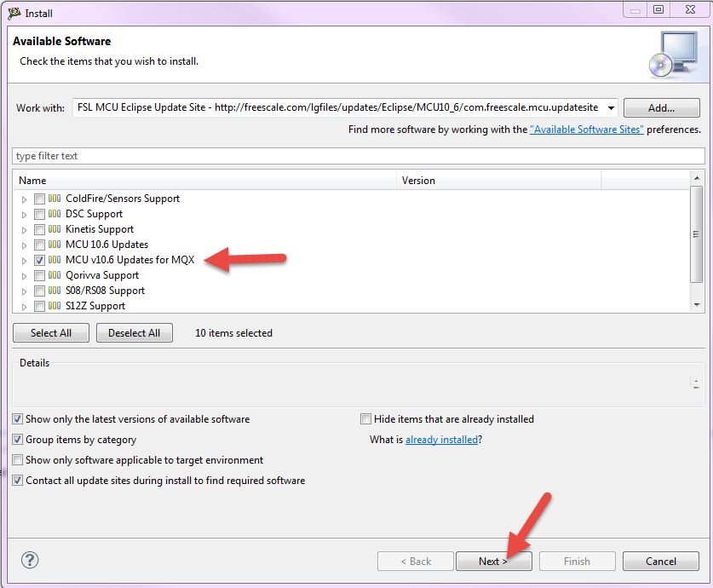
Task: Enable Show only software applicable to target environment
Action: [x=17, y=460]
